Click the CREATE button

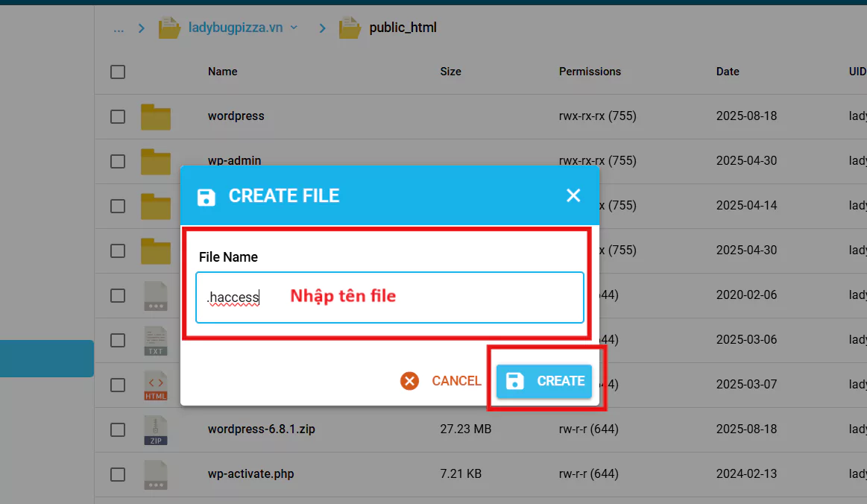[x=544, y=381]
